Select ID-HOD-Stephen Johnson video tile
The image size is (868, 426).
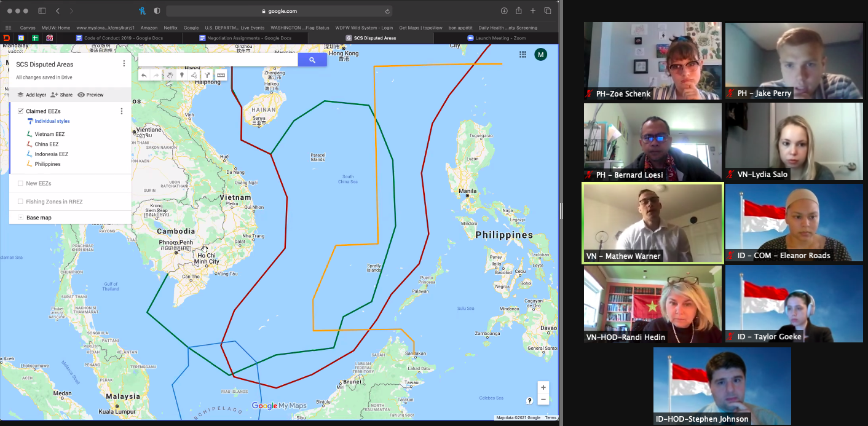point(722,386)
